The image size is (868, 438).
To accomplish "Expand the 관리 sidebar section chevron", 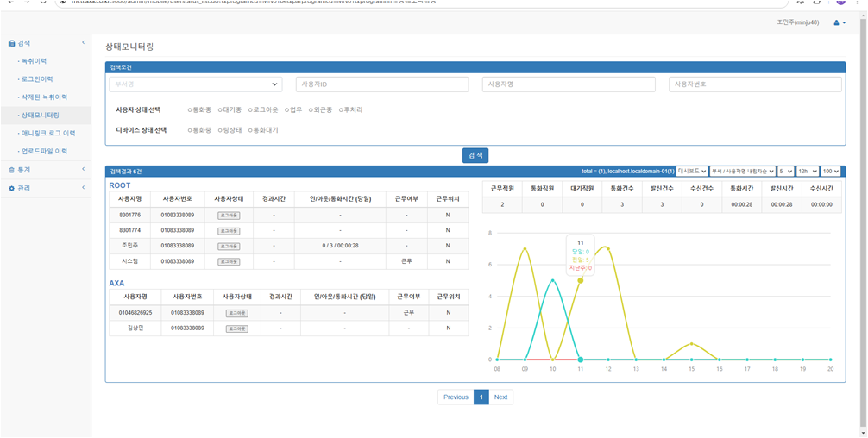I will point(83,188).
